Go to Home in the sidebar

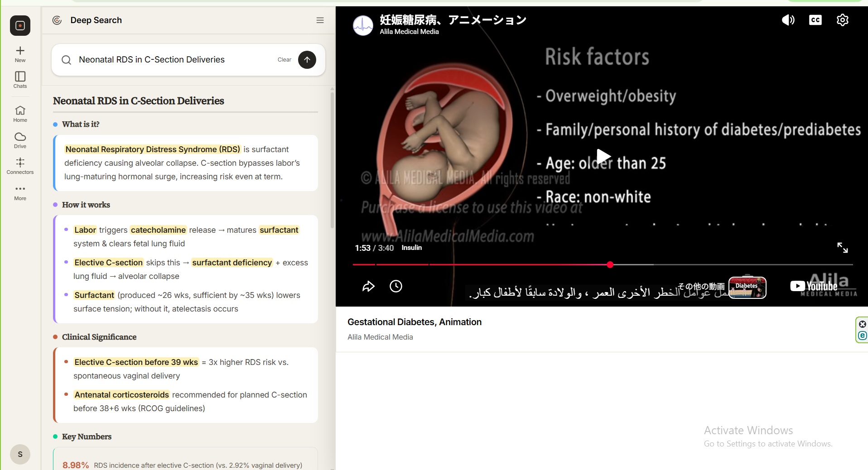click(20, 114)
